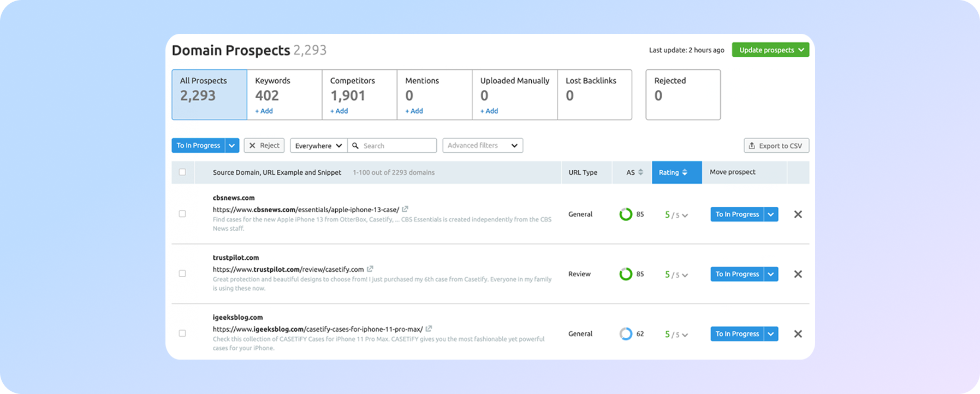Viewport: 980px width, 394px height.
Task: Remove trustpilot.com prospect with X icon
Action: pos(798,274)
